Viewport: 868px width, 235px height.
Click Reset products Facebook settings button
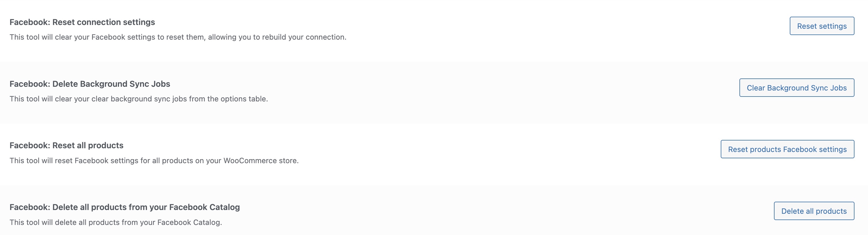click(x=786, y=149)
